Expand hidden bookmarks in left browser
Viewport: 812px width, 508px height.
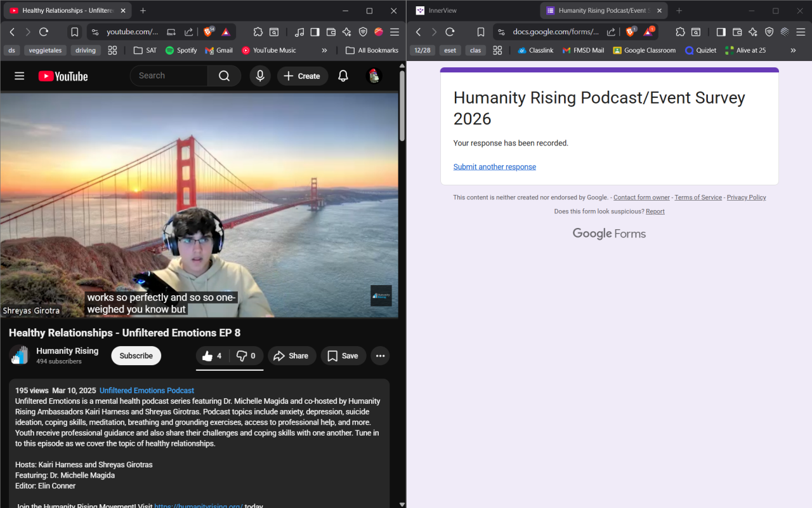click(324, 50)
